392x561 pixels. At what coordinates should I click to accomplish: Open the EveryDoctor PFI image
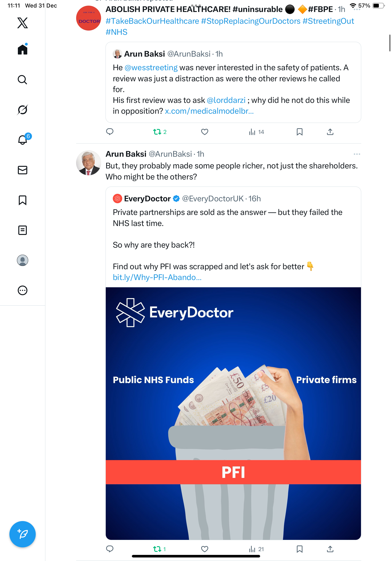click(233, 413)
